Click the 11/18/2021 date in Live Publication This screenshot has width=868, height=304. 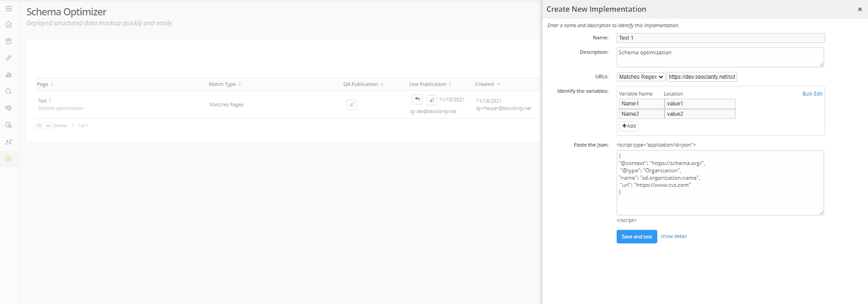pos(452,100)
